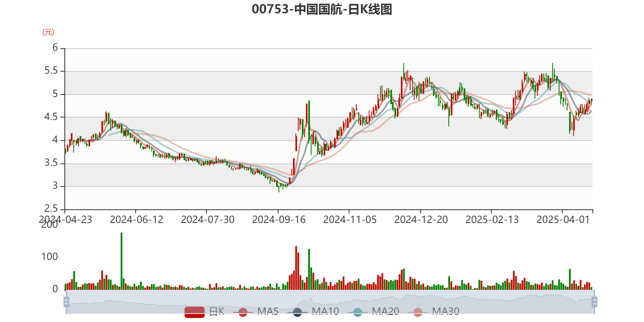Click the 2024-06-12 date axis label
The width and height of the screenshot is (644, 322).
click(136, 219)
